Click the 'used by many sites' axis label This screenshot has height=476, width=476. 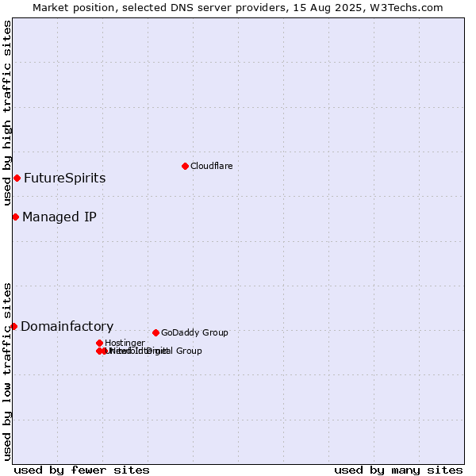[x=398, y=470]
